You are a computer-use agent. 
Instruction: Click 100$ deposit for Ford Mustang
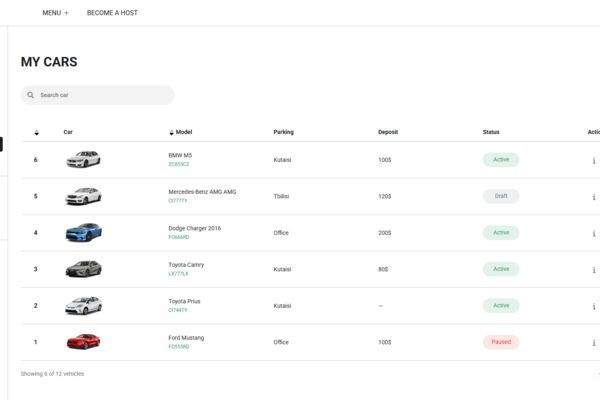(x=385, y=342)
